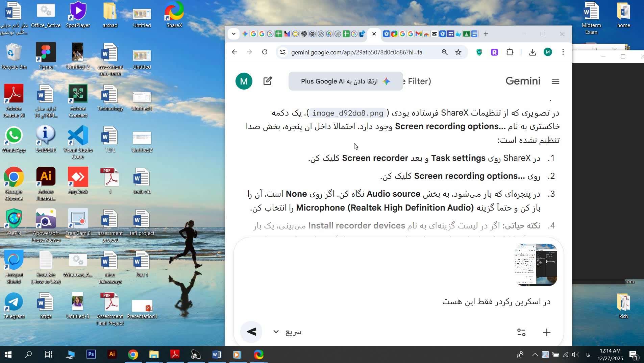This screenshot has height=363, width=644.
Task: Open Chrome extensions puzzle icon
Action: click(x=510, y=52)
